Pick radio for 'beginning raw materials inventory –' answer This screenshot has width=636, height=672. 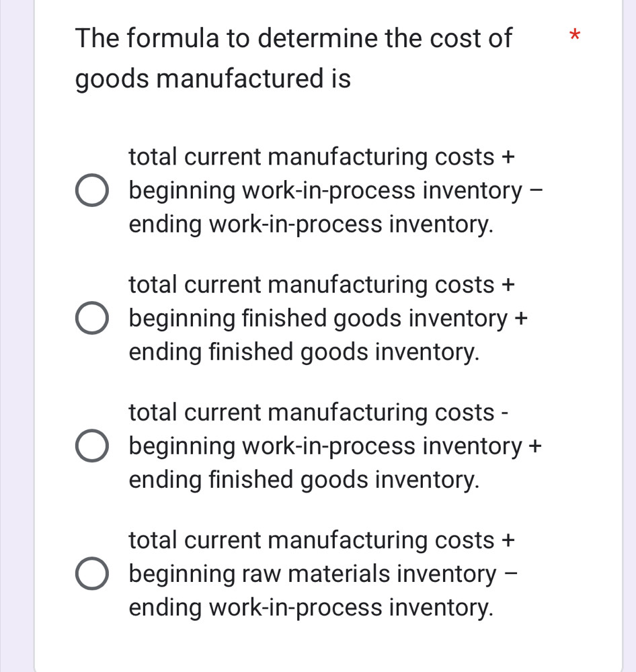click(91, 575)
